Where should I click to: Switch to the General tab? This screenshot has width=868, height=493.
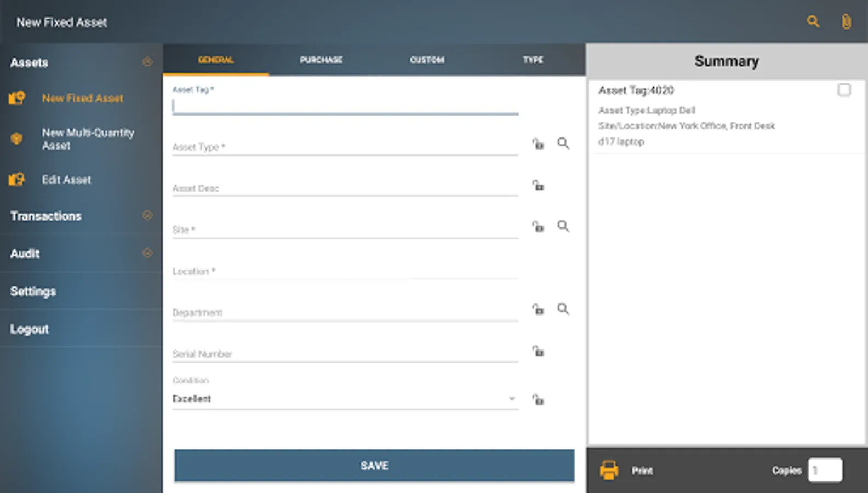216,60
